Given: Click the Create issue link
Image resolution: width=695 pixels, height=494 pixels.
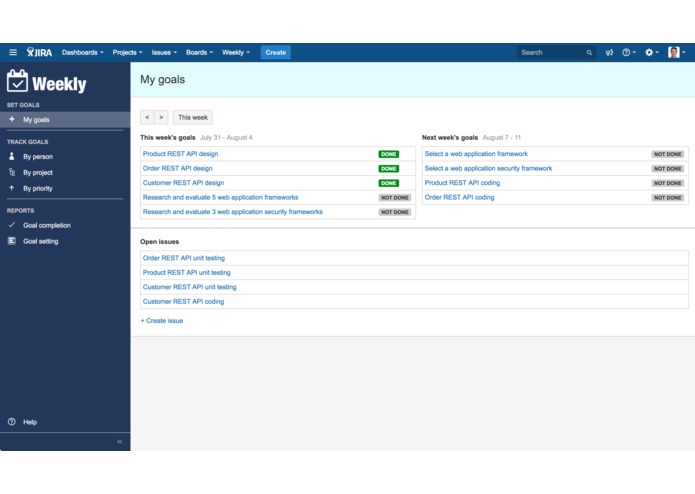Looking at the screenshot, I should click(x=162, y=320).
